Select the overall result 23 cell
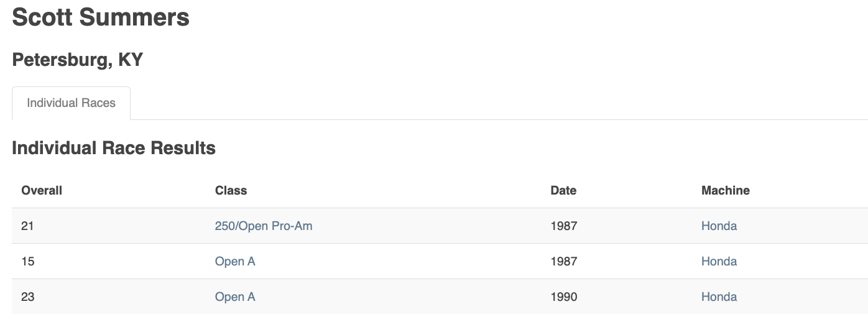 [27, 297]
